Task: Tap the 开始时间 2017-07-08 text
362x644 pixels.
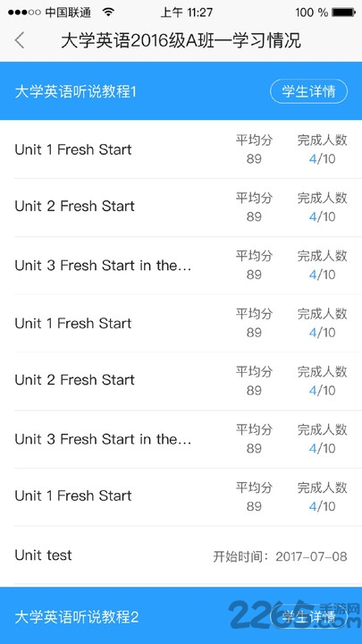Action: (280, 556)
